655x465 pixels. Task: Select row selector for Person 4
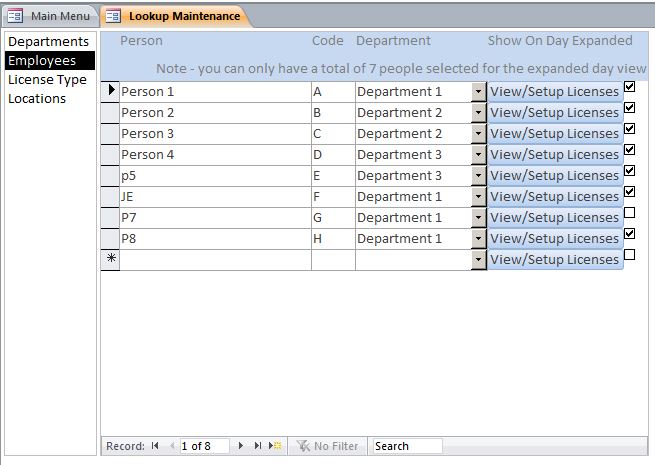pyautogui.click(x=110, y=154)
